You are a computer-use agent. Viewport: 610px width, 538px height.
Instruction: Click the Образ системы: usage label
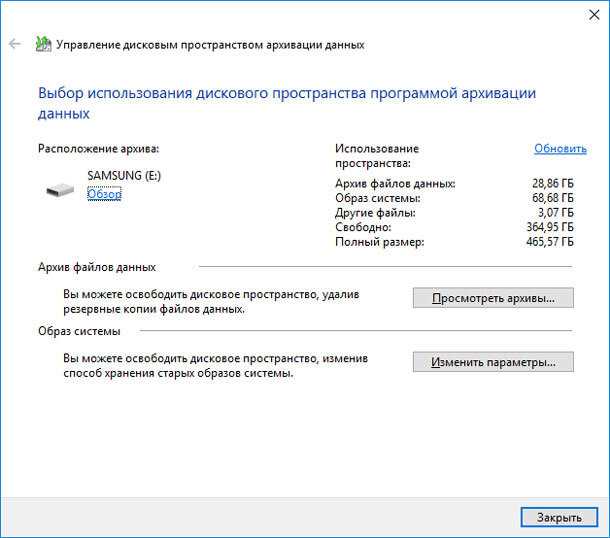tap(378, 198)
